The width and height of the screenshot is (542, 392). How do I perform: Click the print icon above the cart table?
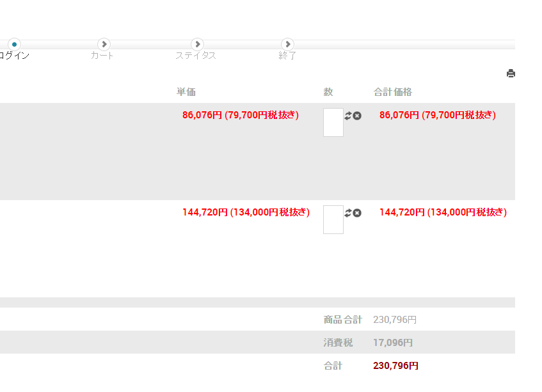click(511, 74)
